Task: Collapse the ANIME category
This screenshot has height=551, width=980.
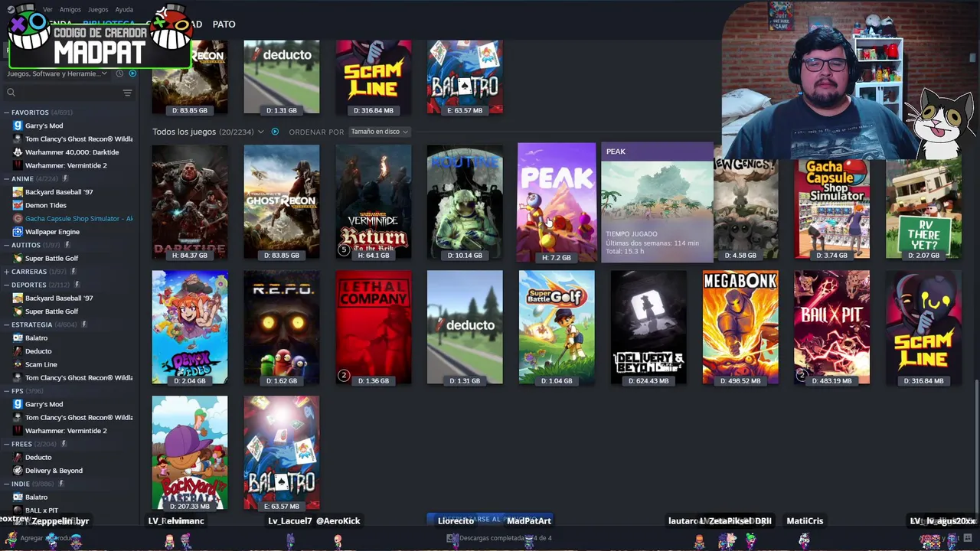Action: tap(7, 179)
